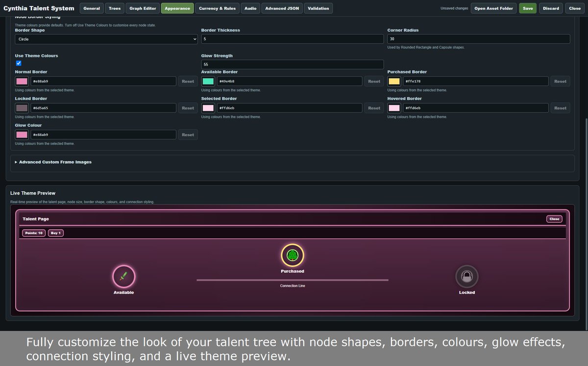Click the vertical scrollbar on the right
The width and height of the screenshot is (588, 366).
pyautogui.click(x=586, y=223)
